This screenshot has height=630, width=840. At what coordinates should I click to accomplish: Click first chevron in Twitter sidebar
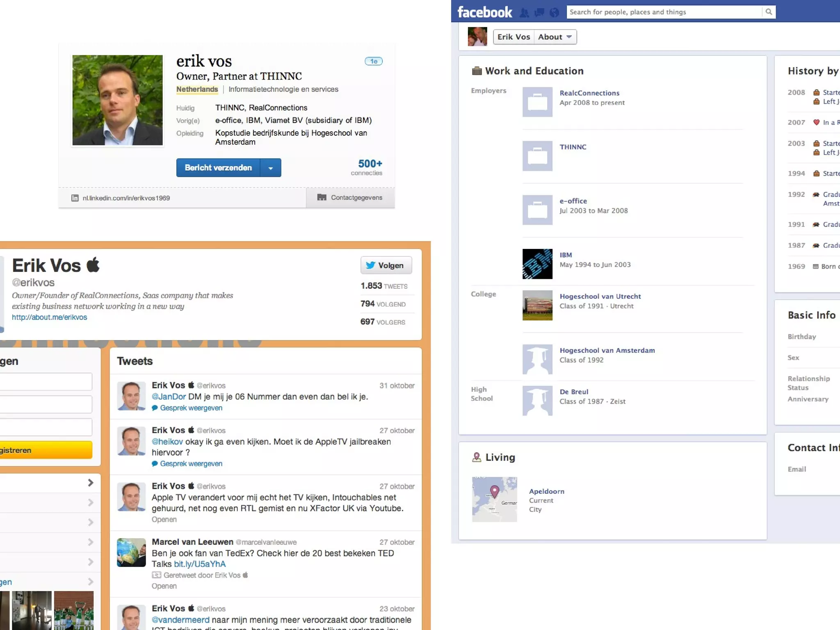(91, 483)
